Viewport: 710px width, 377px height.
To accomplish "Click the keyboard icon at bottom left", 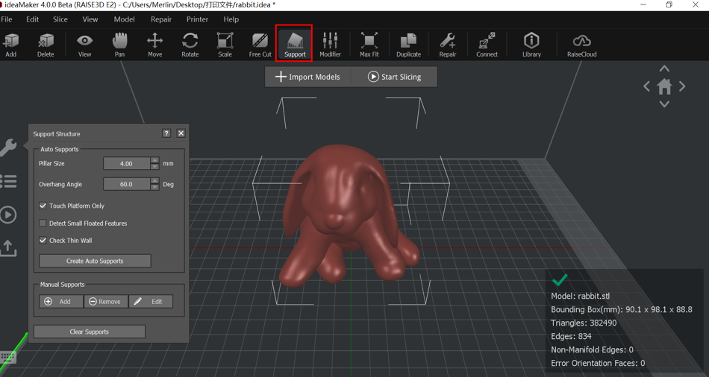I will pyautogui.click(x=8, y=358).
